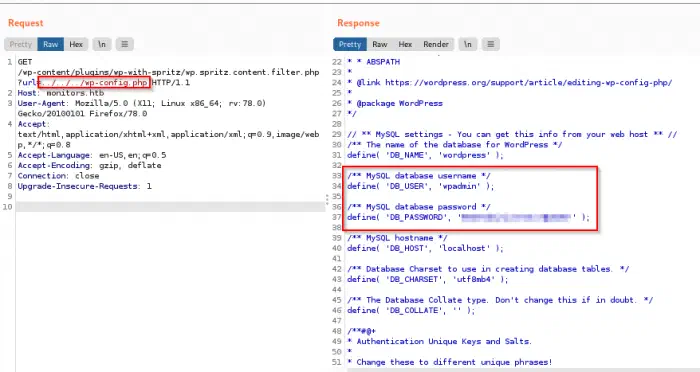Click the blurred DB_PASSWORD value
Image resolution: width=700 pixels, height=372 pixels.
(516, 217)
